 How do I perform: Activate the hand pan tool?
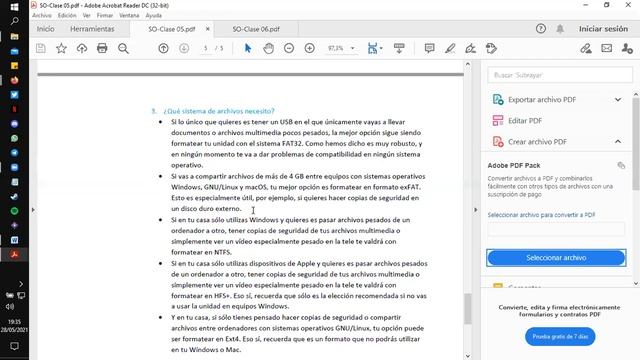click(x=268, y=48)
